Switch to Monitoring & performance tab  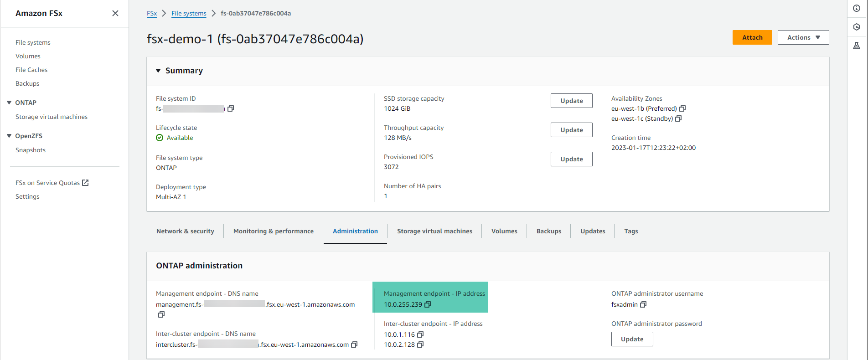click(274, 231)
